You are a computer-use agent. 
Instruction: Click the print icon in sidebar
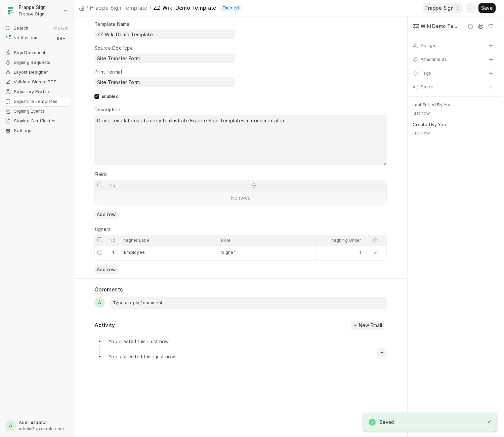[x=481, y=26]
